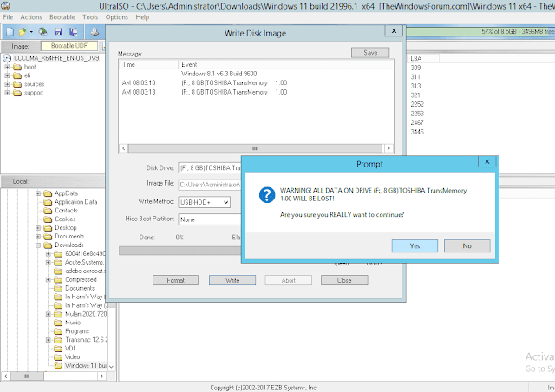Screen dimensions: 555x392
Task: Click the Cookies folder icon
Action: 48,219
